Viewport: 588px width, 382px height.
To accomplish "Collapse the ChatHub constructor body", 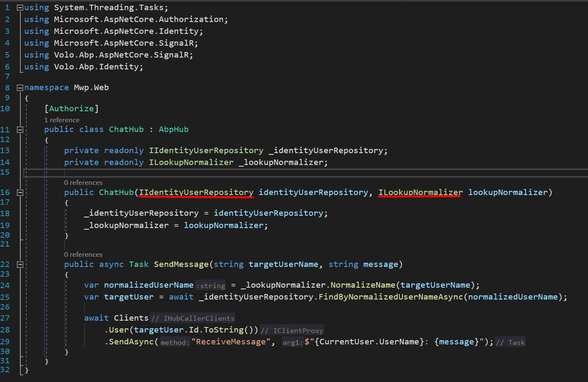I will [20, 192].
